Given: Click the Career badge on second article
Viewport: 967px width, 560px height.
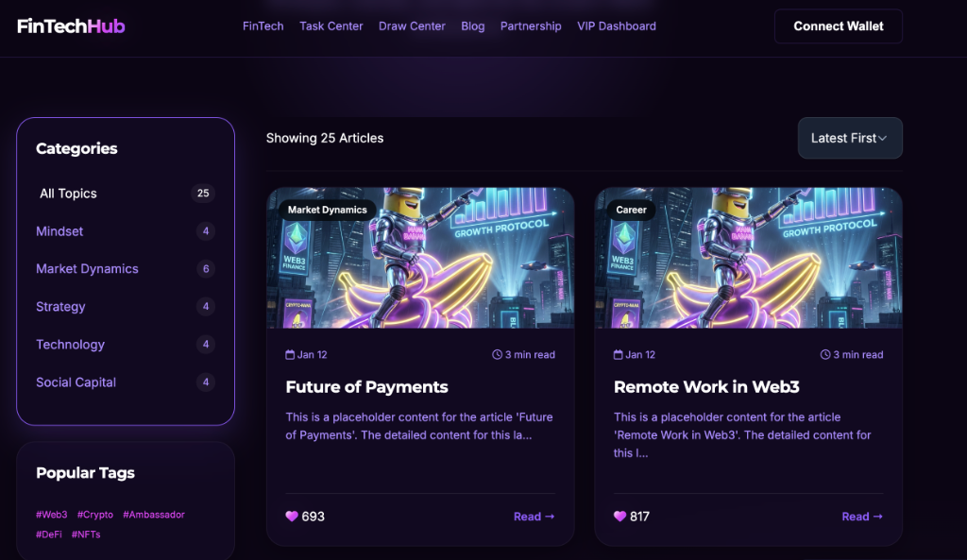Looking at the screenshot, I should (x=631, y=210).
